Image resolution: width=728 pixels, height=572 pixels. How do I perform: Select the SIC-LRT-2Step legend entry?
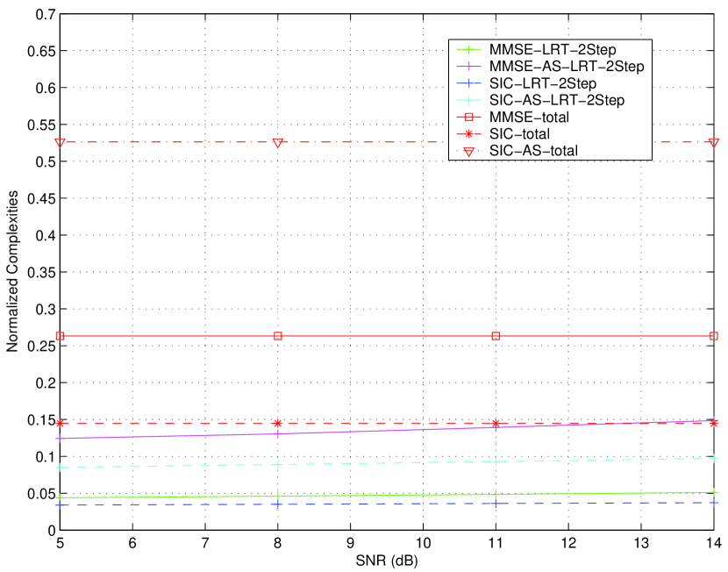[x=526, y=83]
